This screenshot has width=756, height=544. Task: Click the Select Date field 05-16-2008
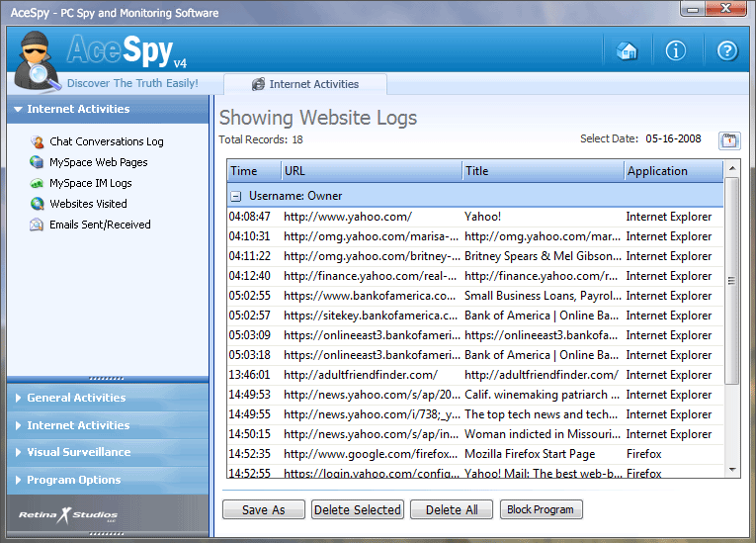[x=673, y=139]
